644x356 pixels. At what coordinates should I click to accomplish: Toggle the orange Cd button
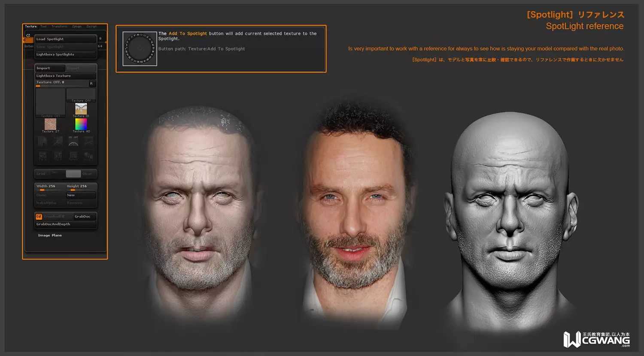coord(39,217)
